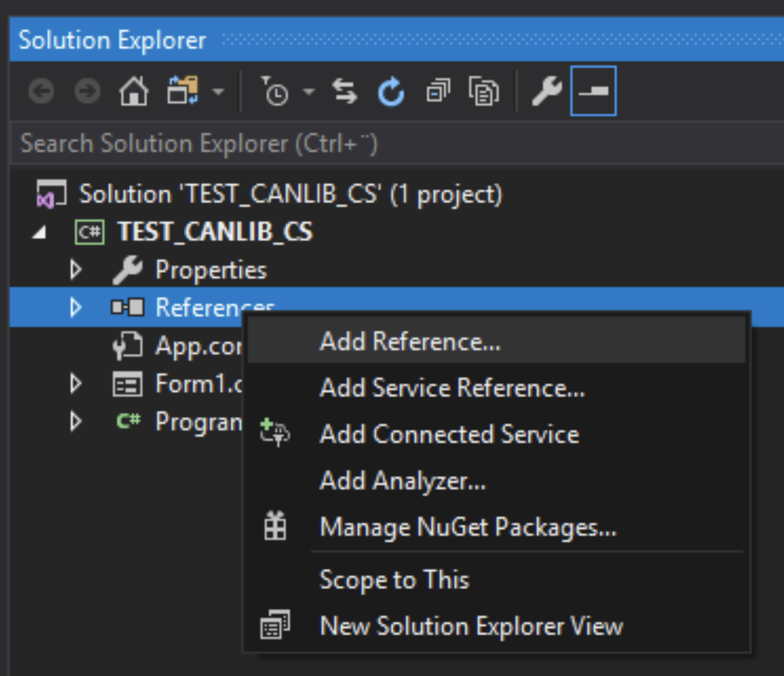Viewport: 784px width, 676px height.
Task: Select Solution 'TEST_CANLIB_CS' node
Action: 290,194
